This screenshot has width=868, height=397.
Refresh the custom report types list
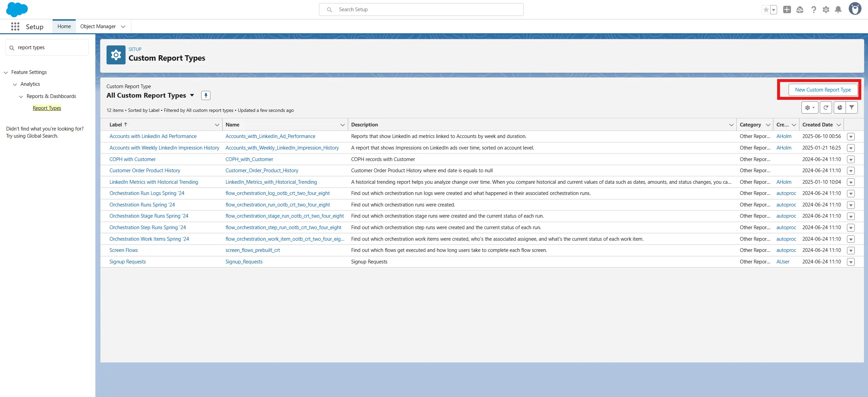point(826,107)
